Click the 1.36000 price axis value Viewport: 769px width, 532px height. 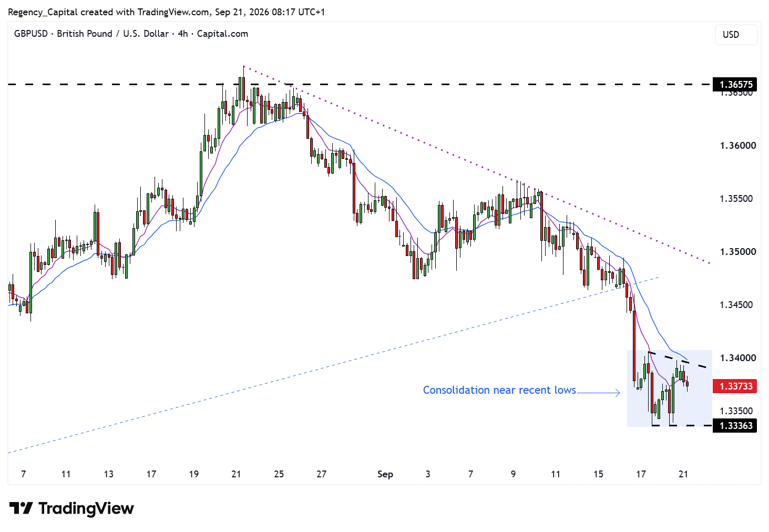738,146
